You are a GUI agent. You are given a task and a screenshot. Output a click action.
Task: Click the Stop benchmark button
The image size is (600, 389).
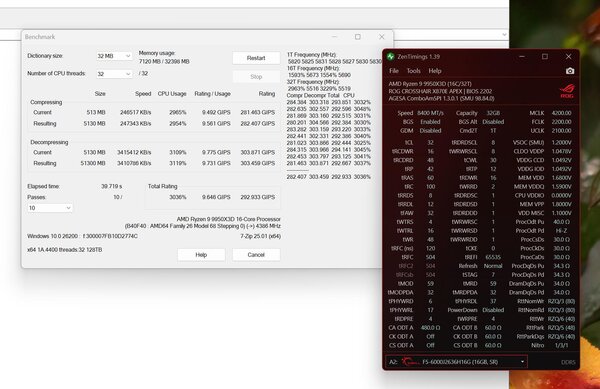click(x=256, y=76)
